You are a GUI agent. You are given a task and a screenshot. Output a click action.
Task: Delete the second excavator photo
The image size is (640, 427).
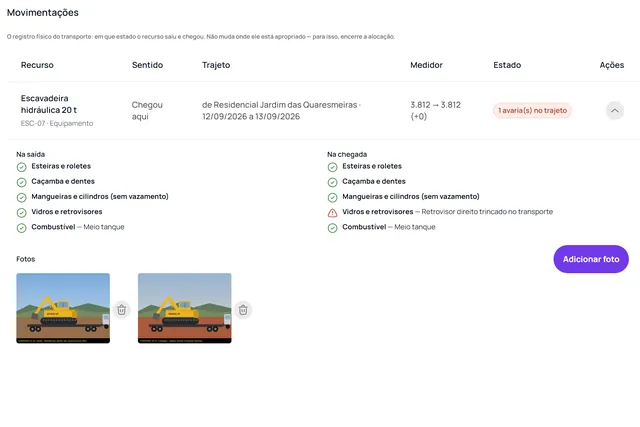(243, 310)
